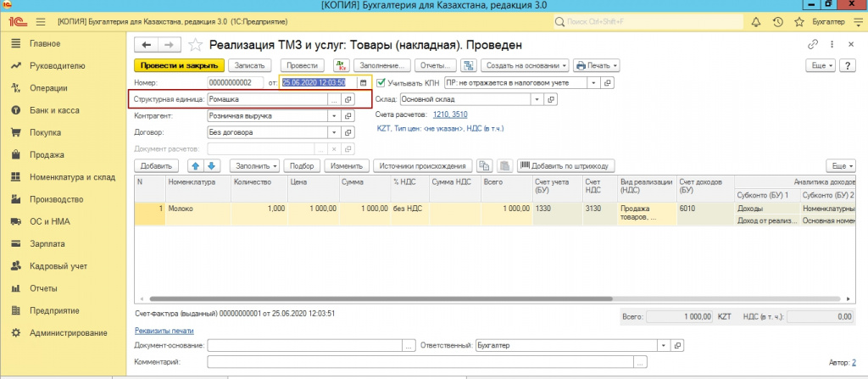Open the three-dots window options icon
The height and width of the screenshot is (379, 868).
point(832,45)
